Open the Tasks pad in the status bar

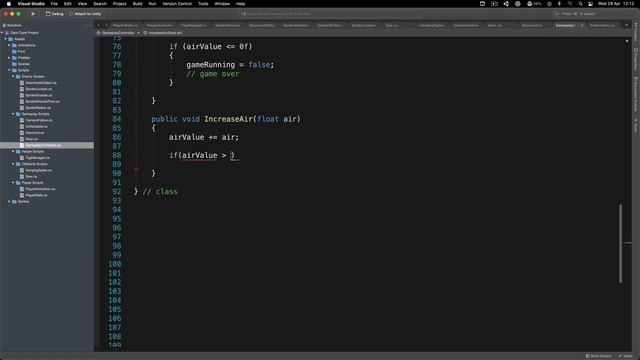(x=625, y=356)
